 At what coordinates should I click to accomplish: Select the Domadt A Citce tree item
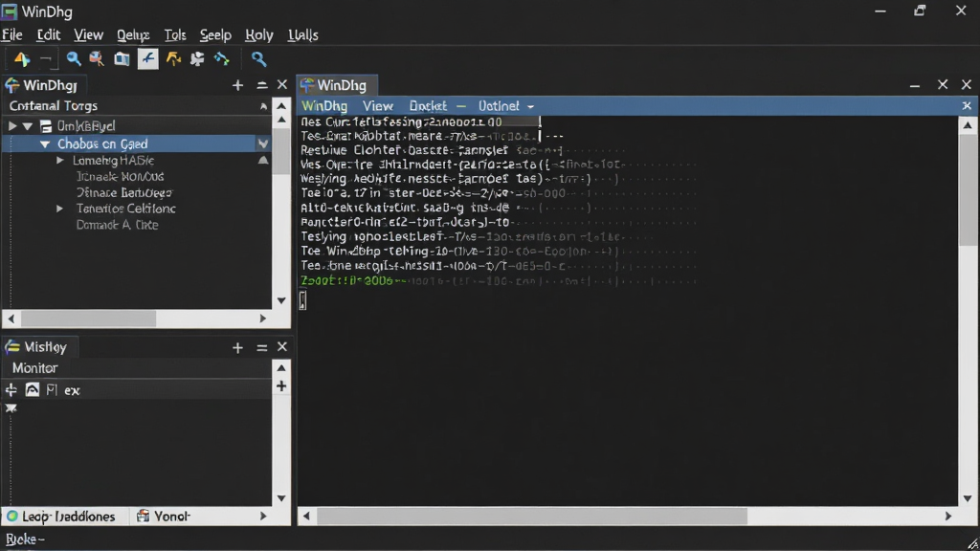point(117,225)
